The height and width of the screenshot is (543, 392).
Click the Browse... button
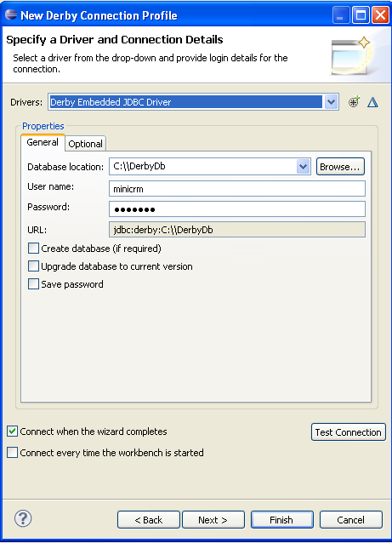pyautogui.click(x=340, y=167)
